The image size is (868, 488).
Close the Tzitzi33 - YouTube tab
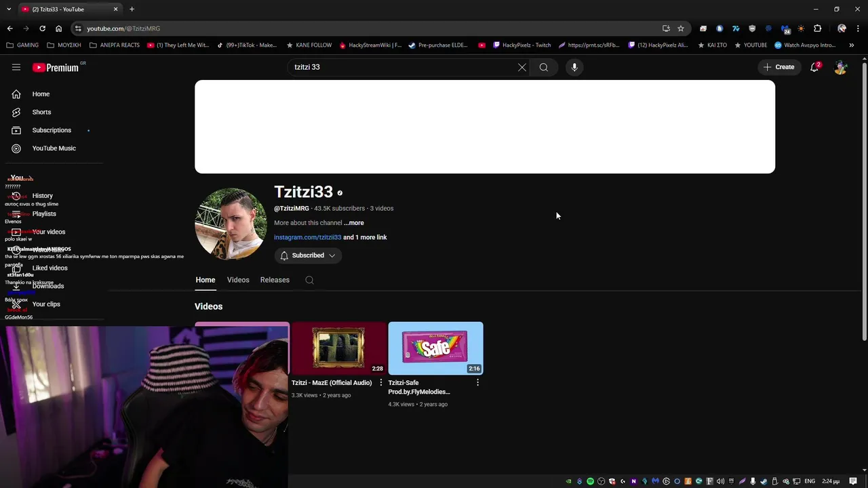(x=115, y=9)
